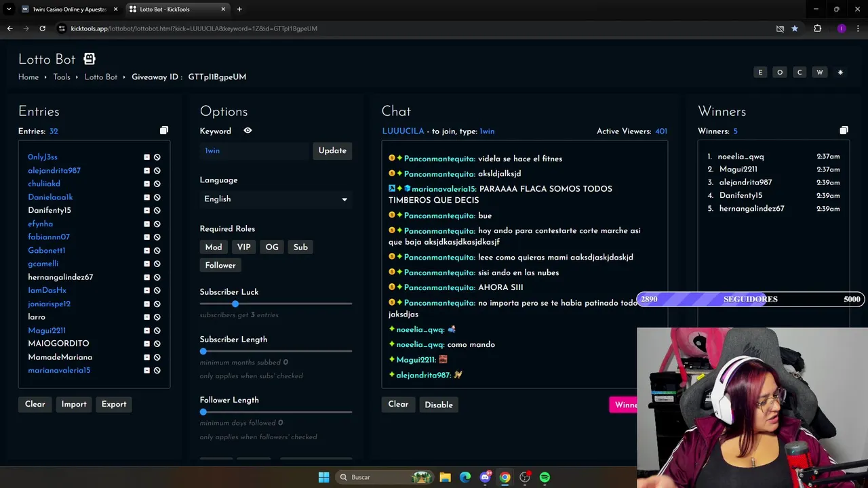Image resolution: width=868 pixels, height=488 pixels.
Task: Toggle the OG required role
Action: click(x=272, y=247)
